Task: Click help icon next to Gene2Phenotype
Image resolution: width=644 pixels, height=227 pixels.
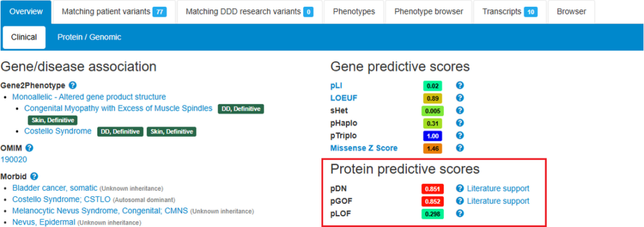Action: [73, 86]
